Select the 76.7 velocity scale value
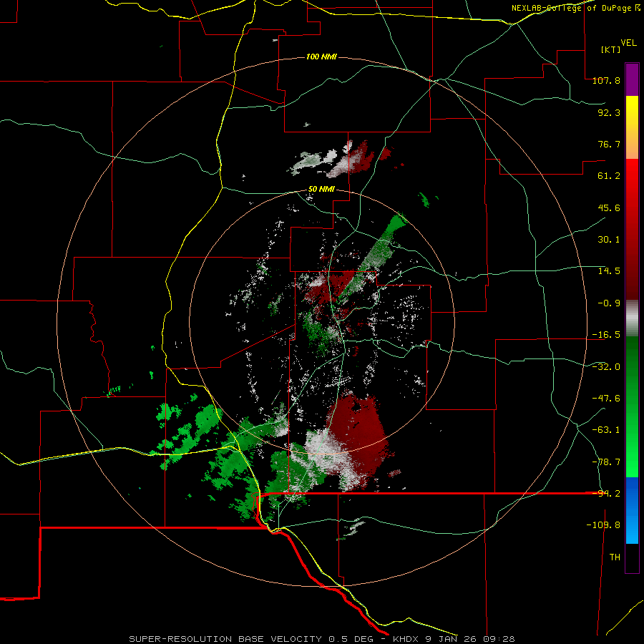 tap(609, 144)
